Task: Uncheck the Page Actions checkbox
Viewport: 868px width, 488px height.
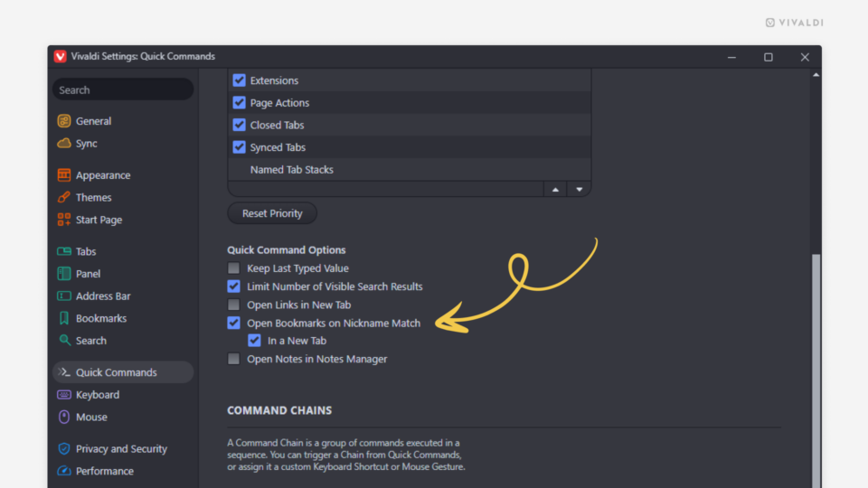Action: [239, 102]
